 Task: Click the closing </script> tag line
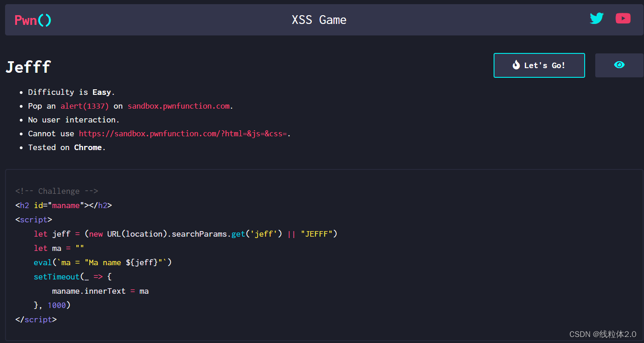tap(36, 320)
